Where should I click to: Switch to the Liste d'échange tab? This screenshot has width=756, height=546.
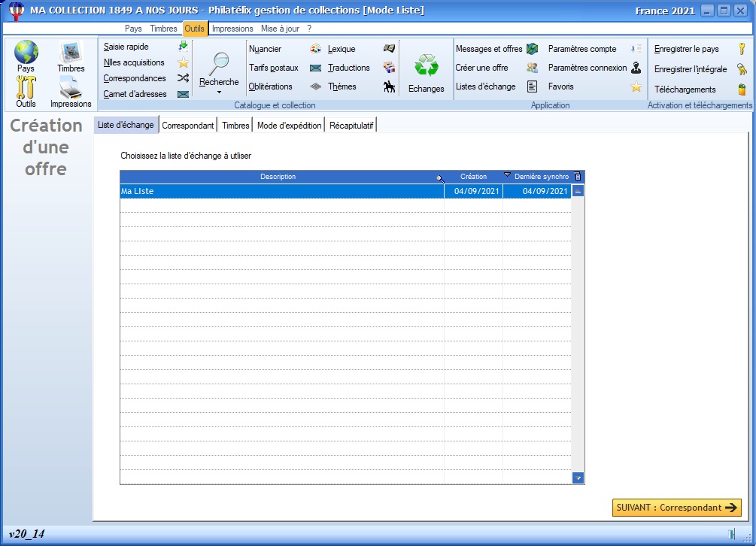[x=126, y=125]
